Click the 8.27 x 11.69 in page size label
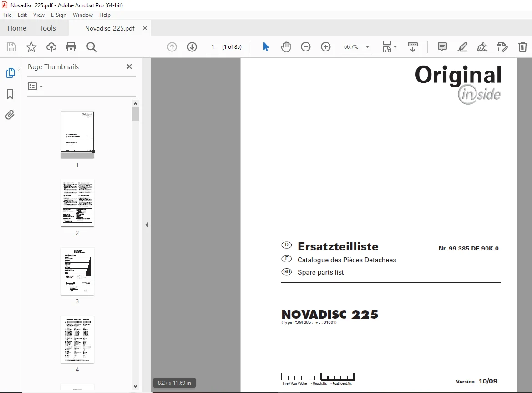Image resolution: width=532 pixels, height=393 pixels. click(174, 383)
